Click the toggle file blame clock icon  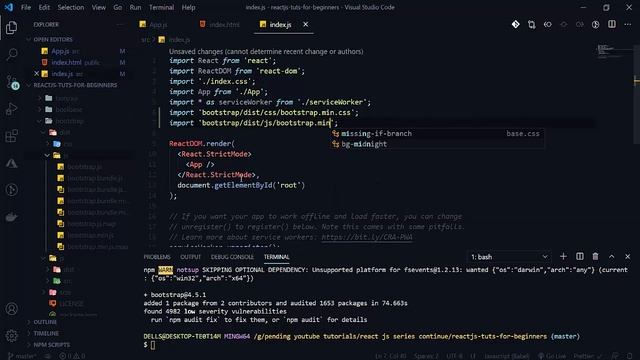pos(596,24)
